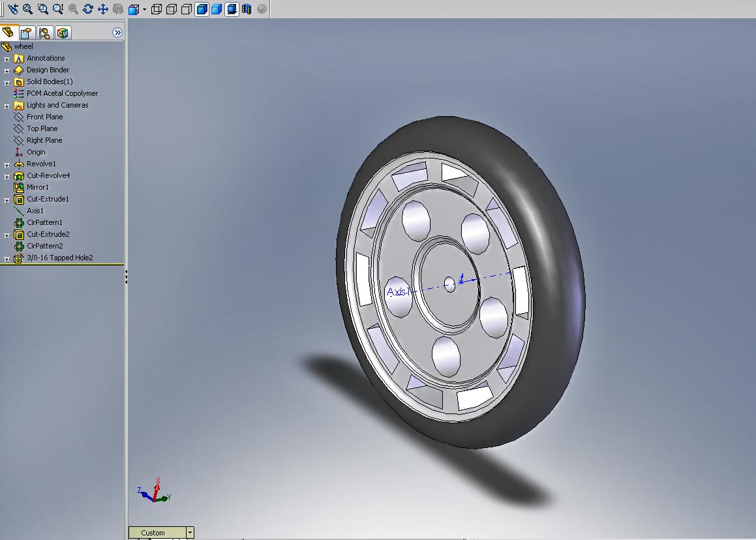
Task: Expand the 3/8-16 Tapped Hole2 feature
Action: pyautogui.click(x=7, y=258)
